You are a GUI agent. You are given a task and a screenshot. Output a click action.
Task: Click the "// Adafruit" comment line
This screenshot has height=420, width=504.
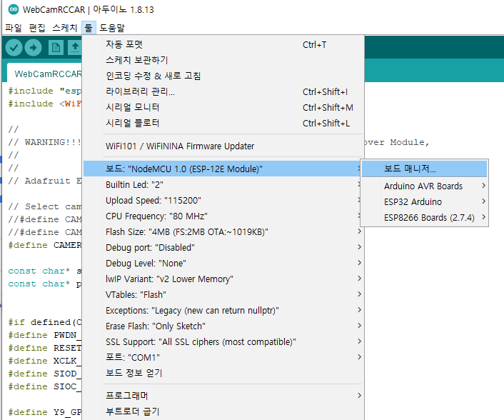45,181
